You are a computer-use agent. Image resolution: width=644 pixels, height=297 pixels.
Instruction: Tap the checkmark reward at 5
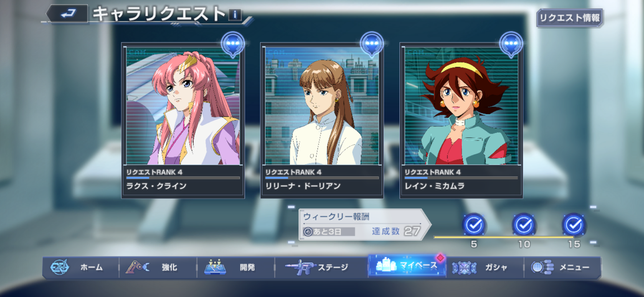(474, 225)
